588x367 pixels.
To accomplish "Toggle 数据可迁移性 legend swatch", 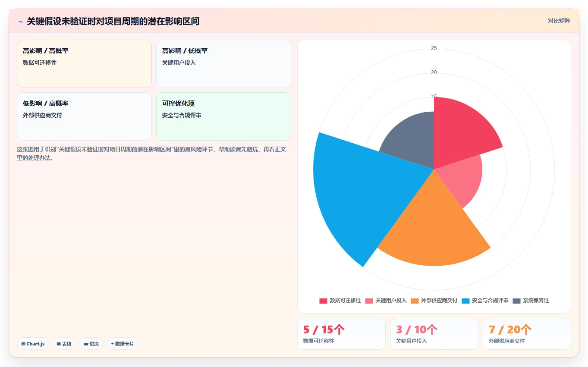I will pyautogui.click(x=323, y=301).
